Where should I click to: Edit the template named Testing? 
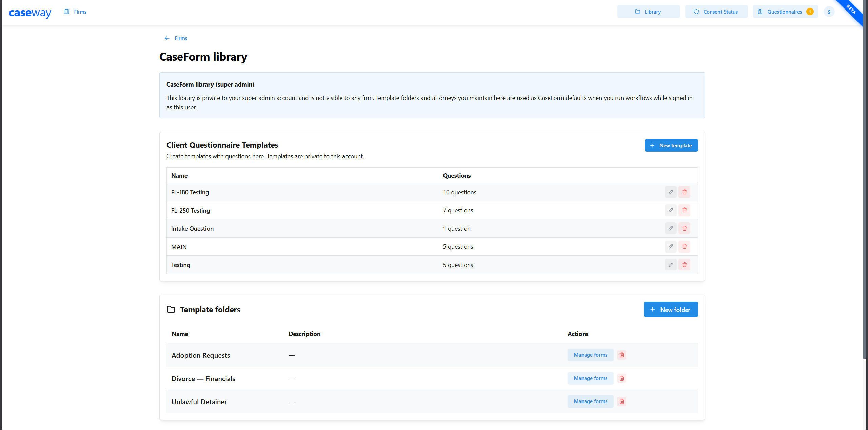pyautogui.click(x=671, y=265)
